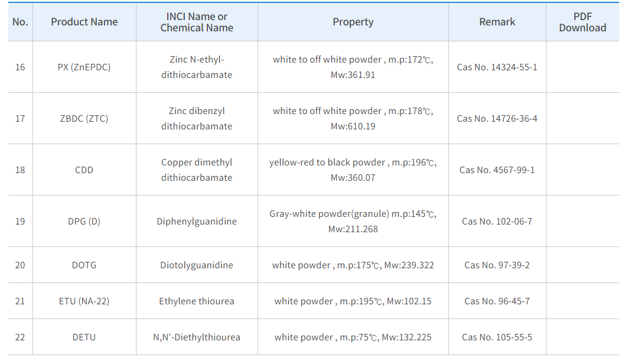Click Cas No. 14324-55-1 remark
Screen dimensions: 631x364
[497, 67]
